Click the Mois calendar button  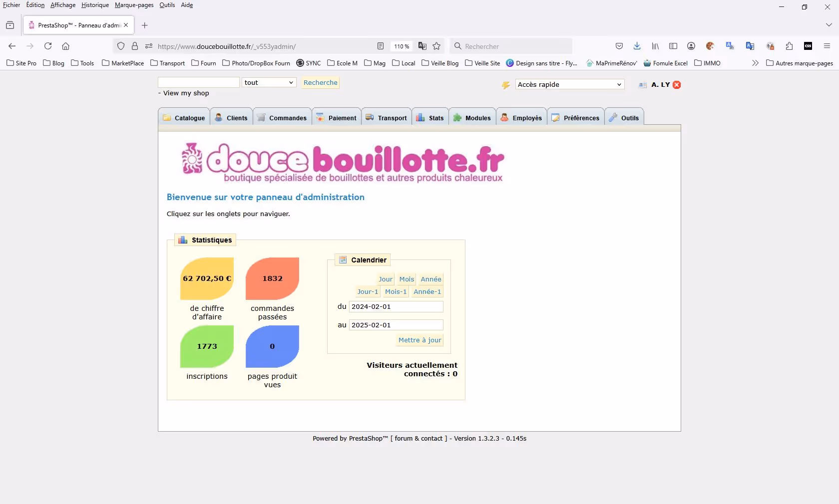click(407, 279)
